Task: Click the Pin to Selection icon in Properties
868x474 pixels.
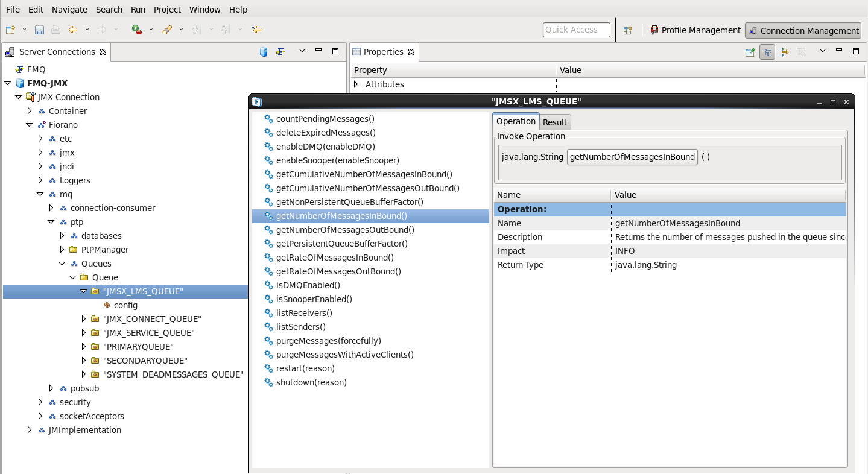Action: tap(750, 52)
